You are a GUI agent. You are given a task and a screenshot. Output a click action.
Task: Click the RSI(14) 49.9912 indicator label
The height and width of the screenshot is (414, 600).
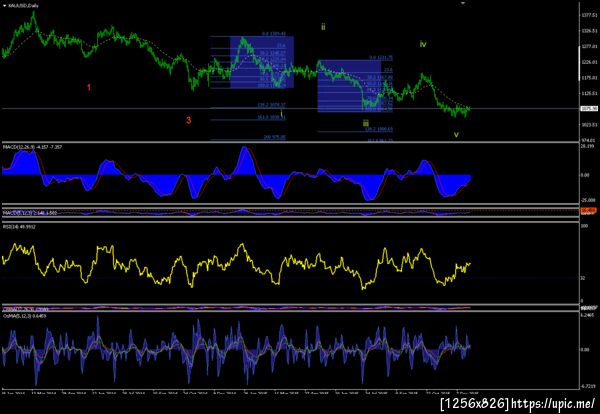[x=17, y=227]
